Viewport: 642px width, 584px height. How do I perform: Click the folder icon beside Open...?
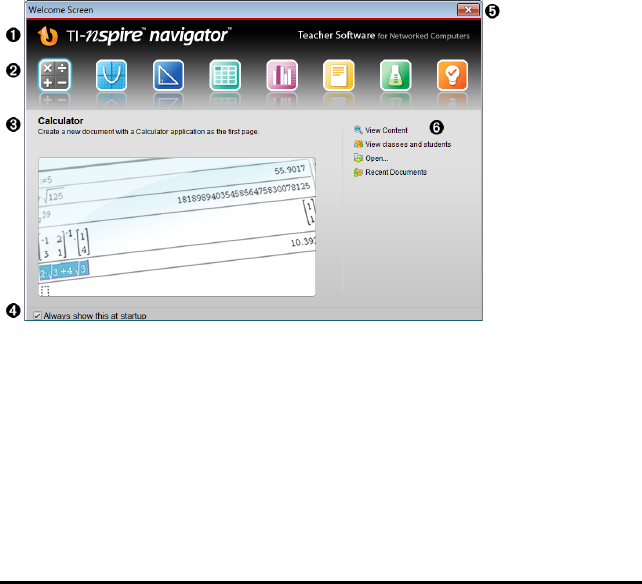[358, 158]
